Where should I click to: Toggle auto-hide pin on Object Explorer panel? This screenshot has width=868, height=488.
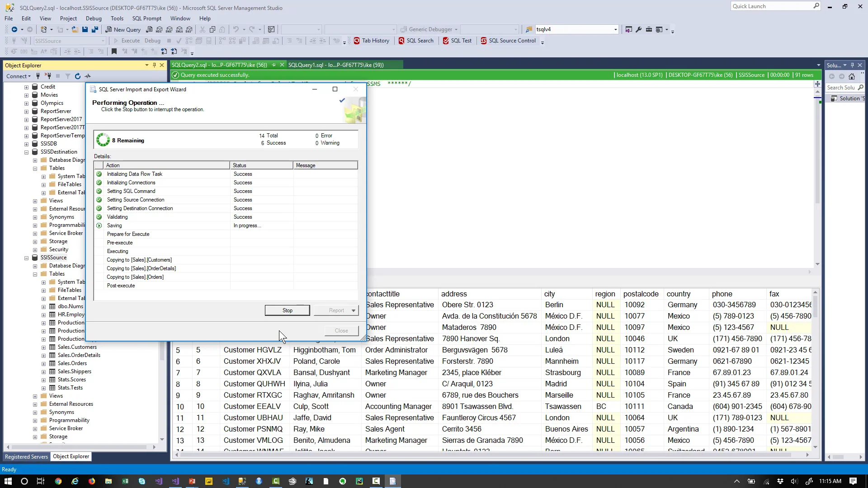[154, 65]
